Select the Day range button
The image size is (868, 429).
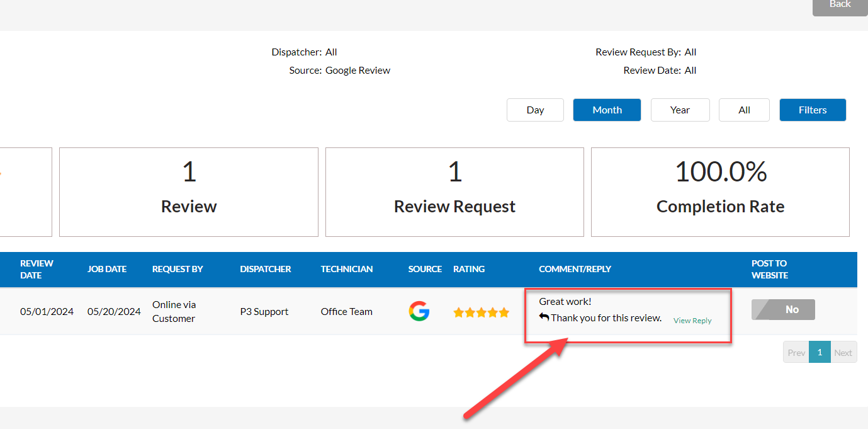coord(536,110)
